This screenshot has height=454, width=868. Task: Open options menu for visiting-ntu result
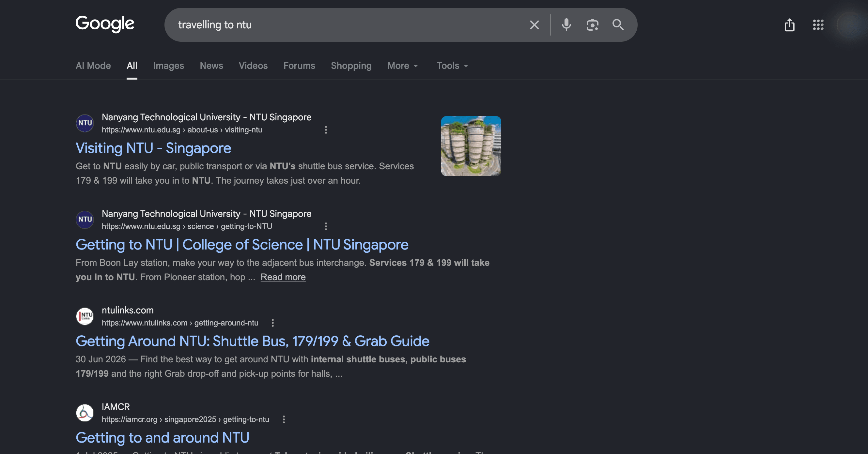326,130
